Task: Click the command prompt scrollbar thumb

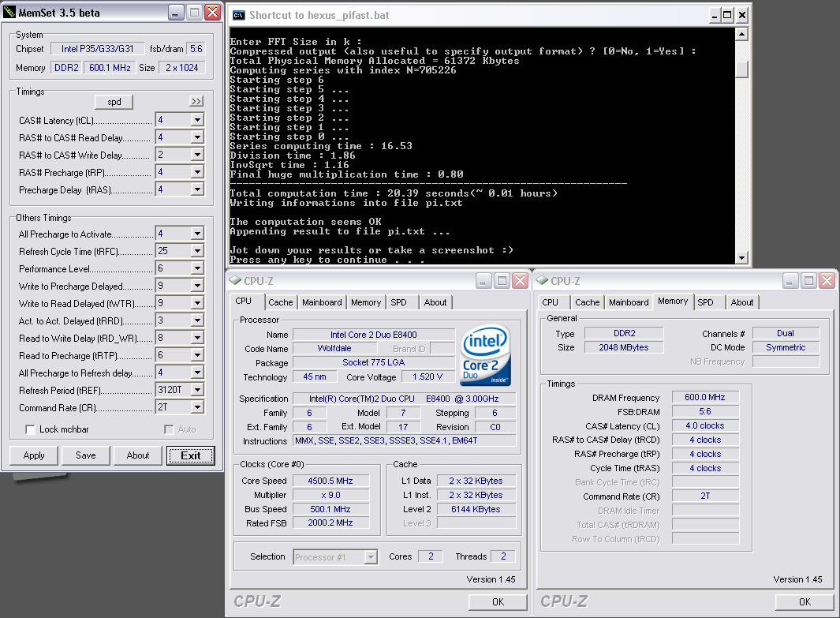Action: (x=741, y=69)
